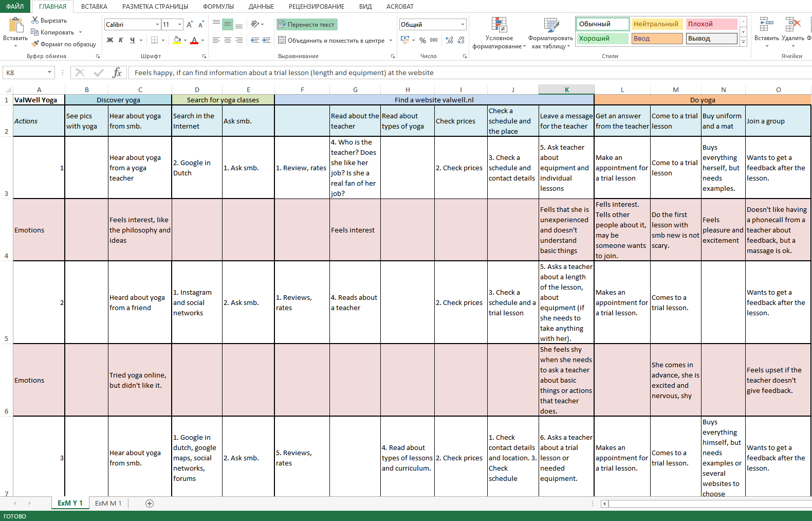The height and width of the screenshot is (521, 812).
Task: Click Delete cells (Удалить) icon
Action: pos(793,24)
